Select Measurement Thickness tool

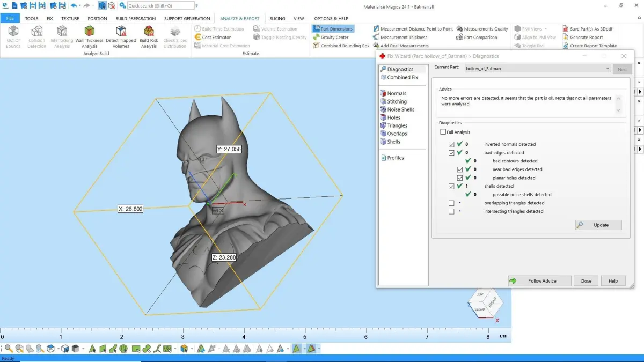400,38
